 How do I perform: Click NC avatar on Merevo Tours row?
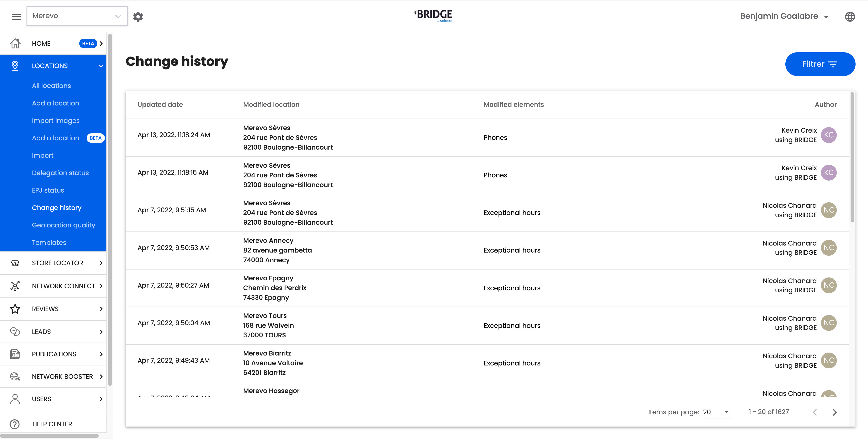(829, 323)
